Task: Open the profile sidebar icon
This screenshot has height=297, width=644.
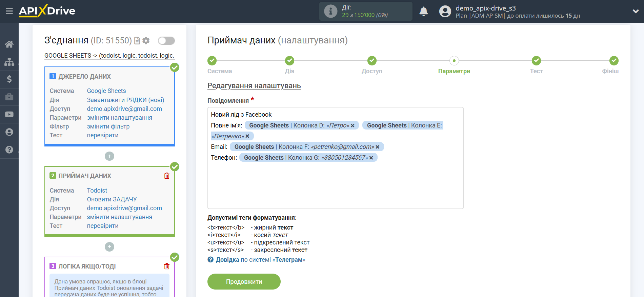Action: pyautogui.click(x=9, y=132)
